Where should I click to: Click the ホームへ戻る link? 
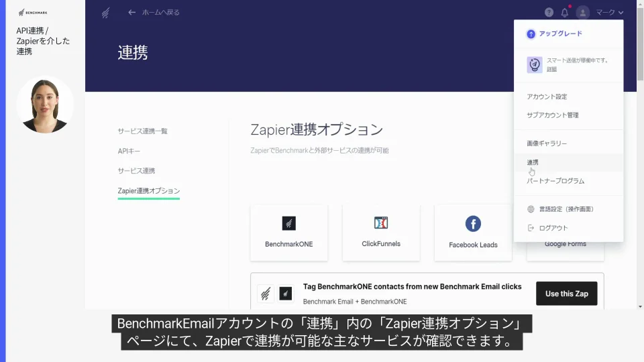[160, 12]
